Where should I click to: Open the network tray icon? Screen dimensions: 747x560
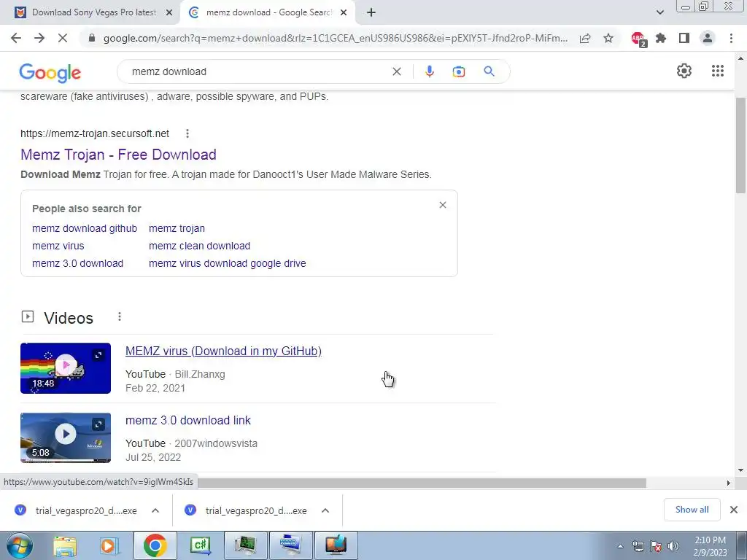click(x=638, y=546)
